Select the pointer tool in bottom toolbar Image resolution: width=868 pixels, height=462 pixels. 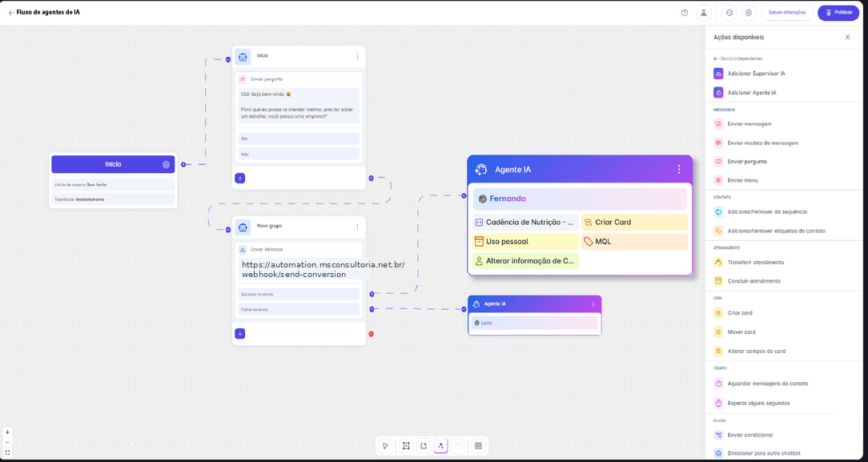click(386, 445)
